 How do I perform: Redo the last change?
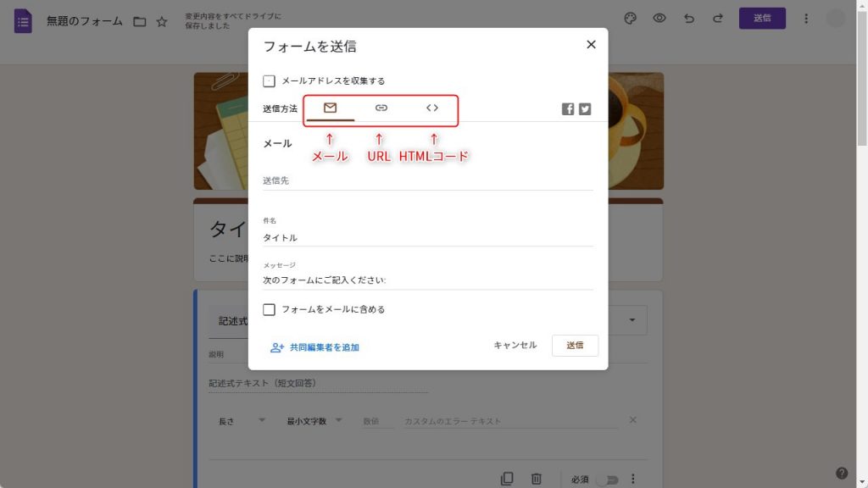(x=718, y=19)
